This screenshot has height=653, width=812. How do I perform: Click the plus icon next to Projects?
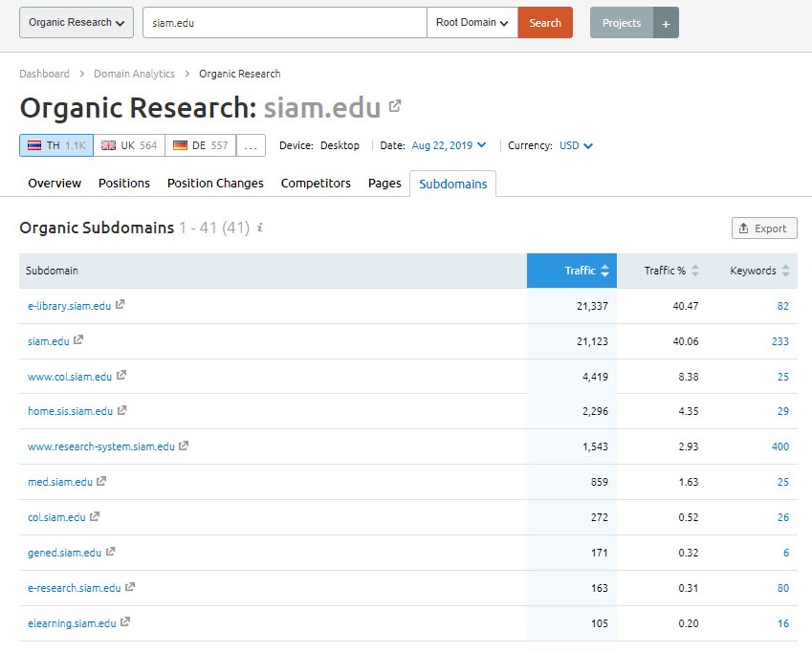click(x=666, y=23)
